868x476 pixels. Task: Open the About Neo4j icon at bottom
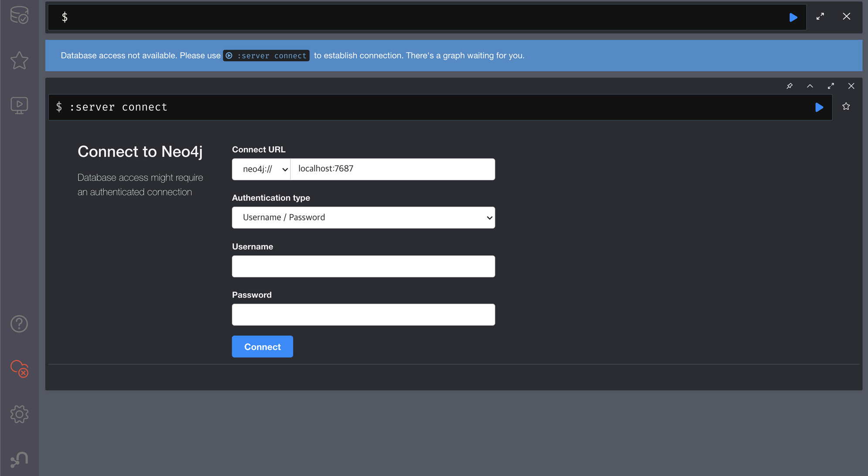pyautogui.click(x=19, y=459)
